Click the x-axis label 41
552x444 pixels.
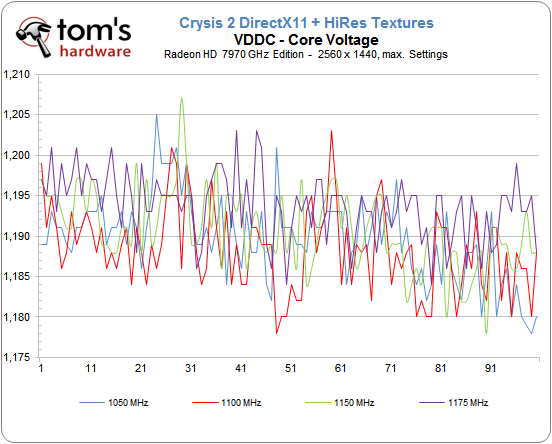point(240,368)
